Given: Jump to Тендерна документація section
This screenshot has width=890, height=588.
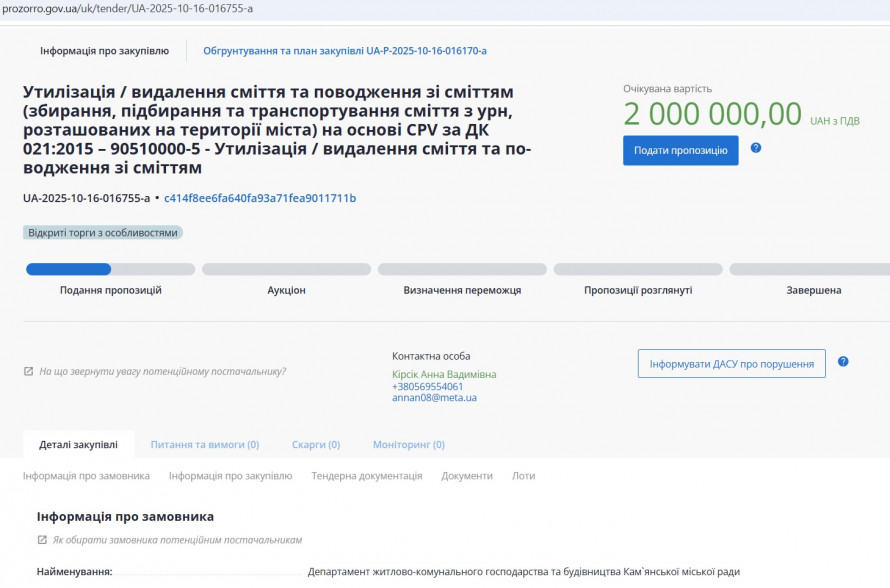Looking at the screenshot, I should coord(366,476).
